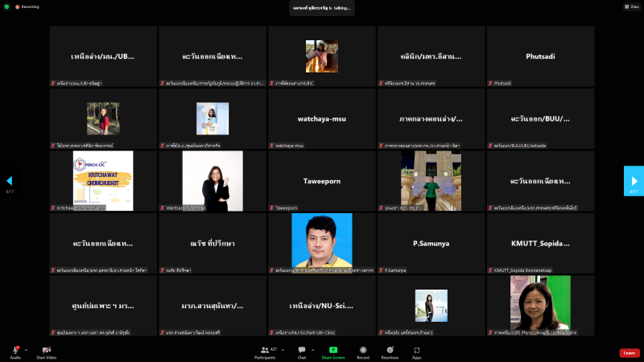Toggle the Audio microphone

click(15, 351)
